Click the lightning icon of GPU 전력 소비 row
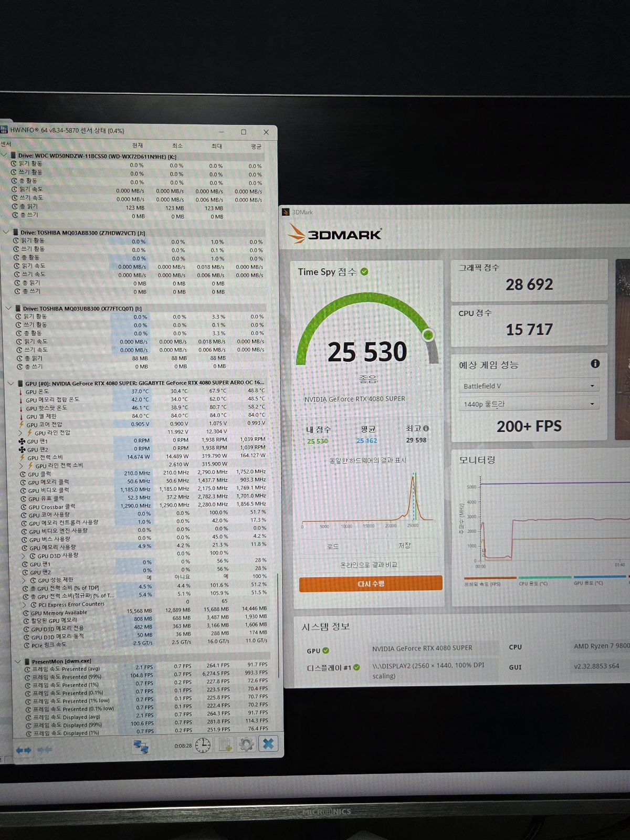This screenshot has height=840, width=630. pyautogui.click(x=23, y=458)
